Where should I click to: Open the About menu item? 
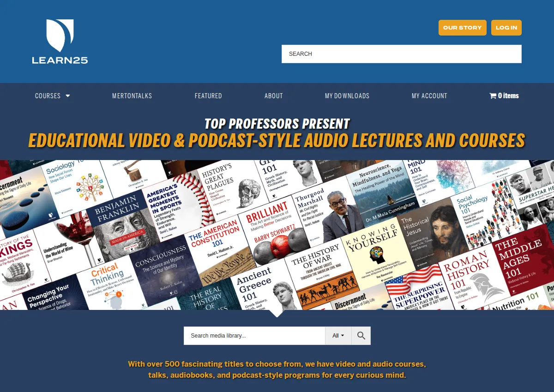pyautogui.click(x=274, y=96)
